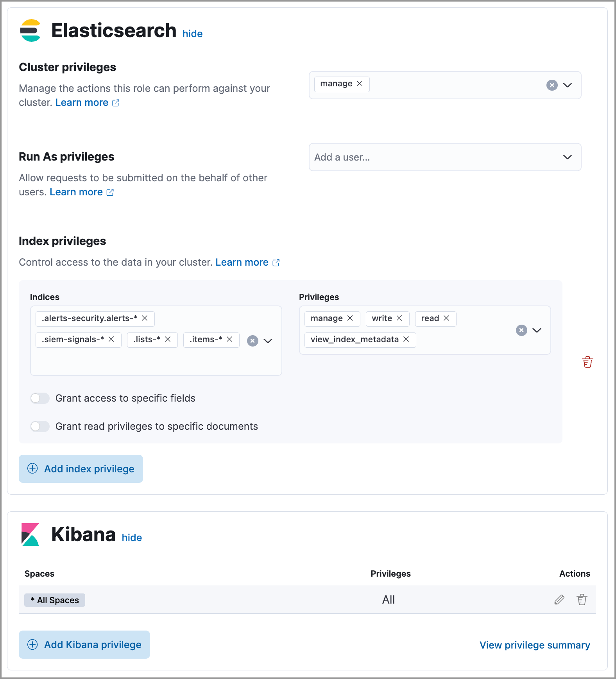Image resolution: width=616 pixels, height=679 pixels.
Task: Click Add index privilege button
Action: pyautogui.click(x=81, y=469)
